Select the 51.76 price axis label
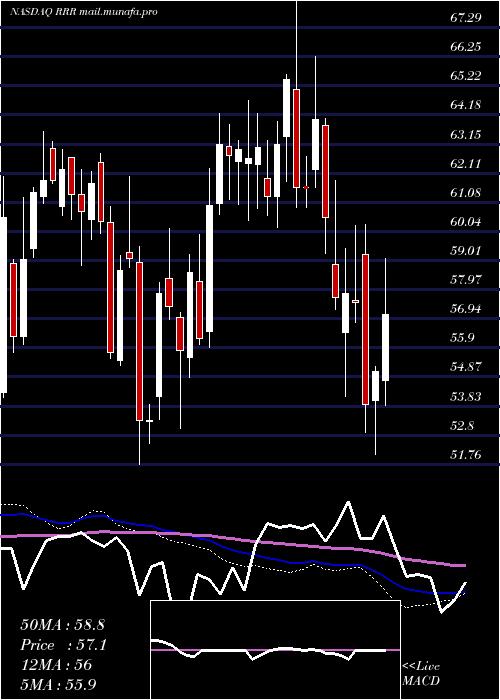500x700 pixels. pyautogui.click(x=466, y=455)
